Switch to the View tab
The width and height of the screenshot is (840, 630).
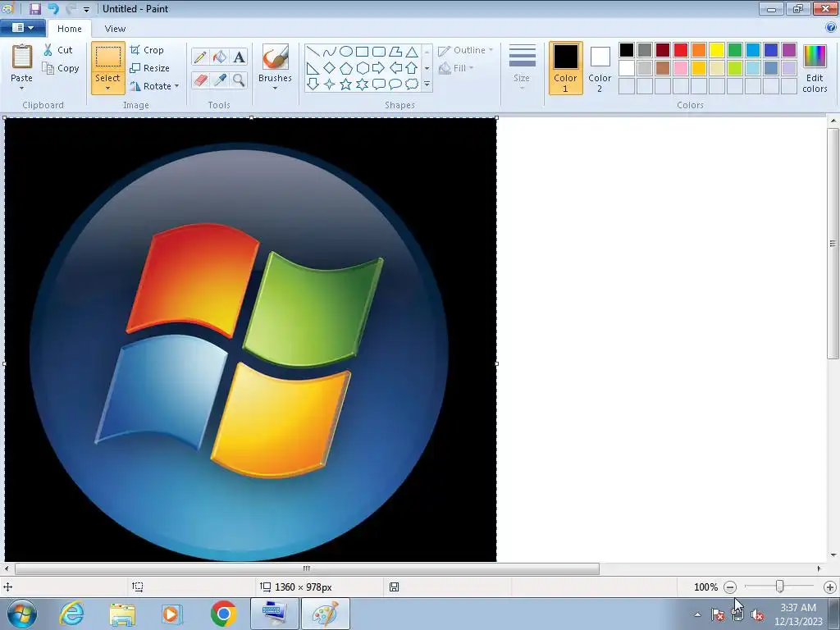pyautogui.click(x=115, y=29)
